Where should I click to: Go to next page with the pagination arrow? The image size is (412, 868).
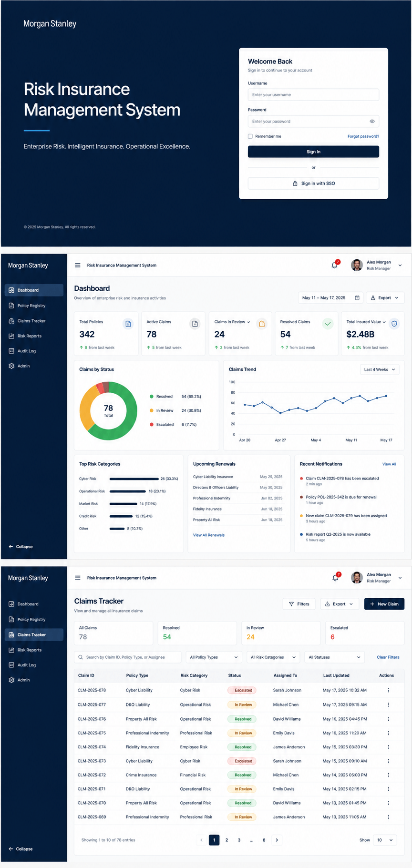click(x=277, y=840)
